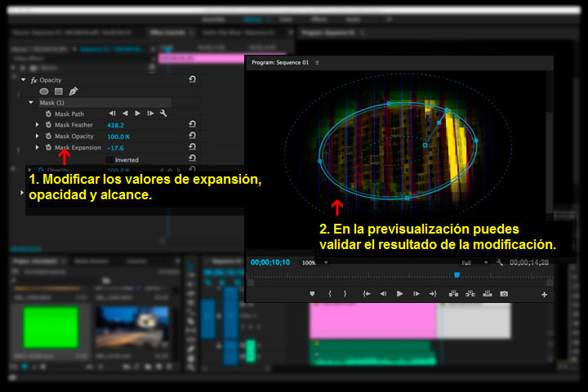Select the Mask (1) row

pos(105,102)
